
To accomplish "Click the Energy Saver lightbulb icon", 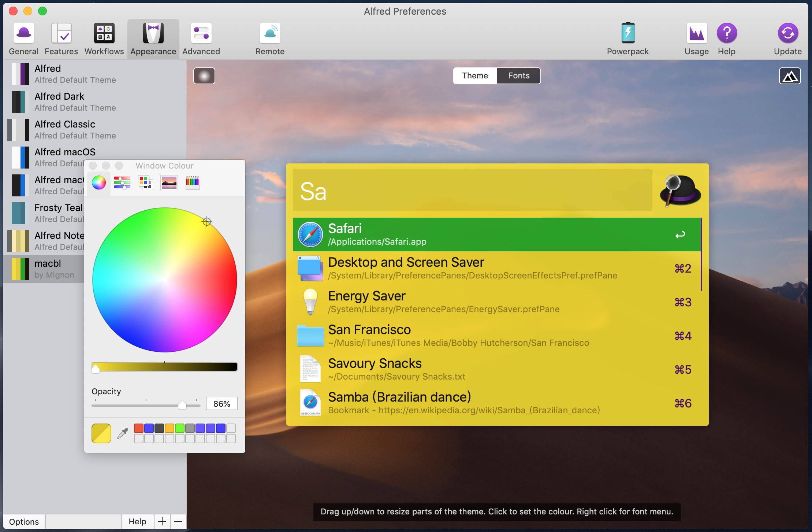I will (310, 302).
